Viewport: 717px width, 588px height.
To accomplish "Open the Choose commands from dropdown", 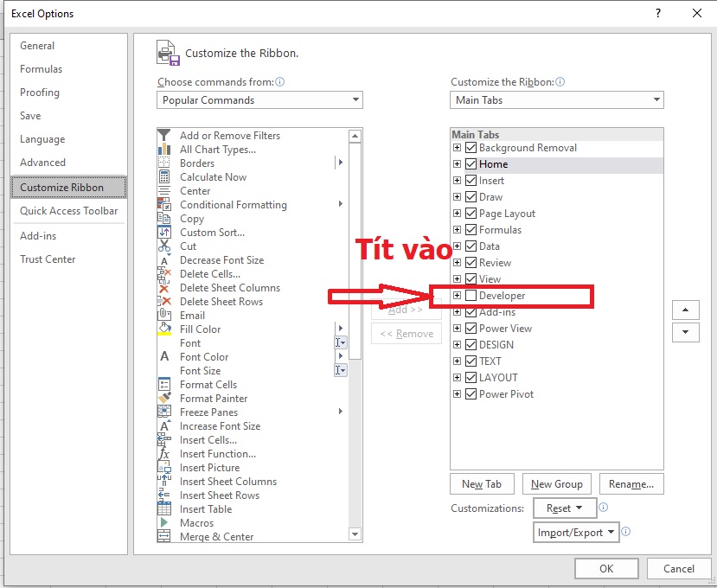I will [x=259, y=100].
